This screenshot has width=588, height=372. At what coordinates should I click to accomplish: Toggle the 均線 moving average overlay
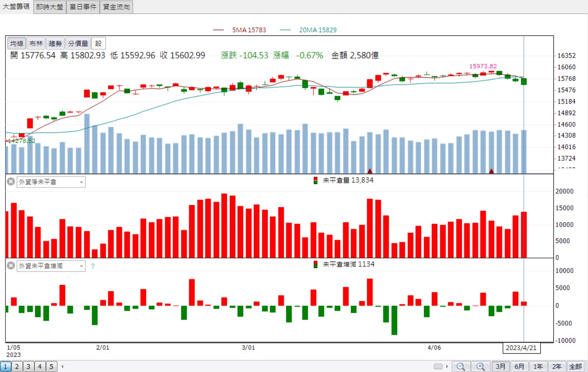tap(17, 43)
